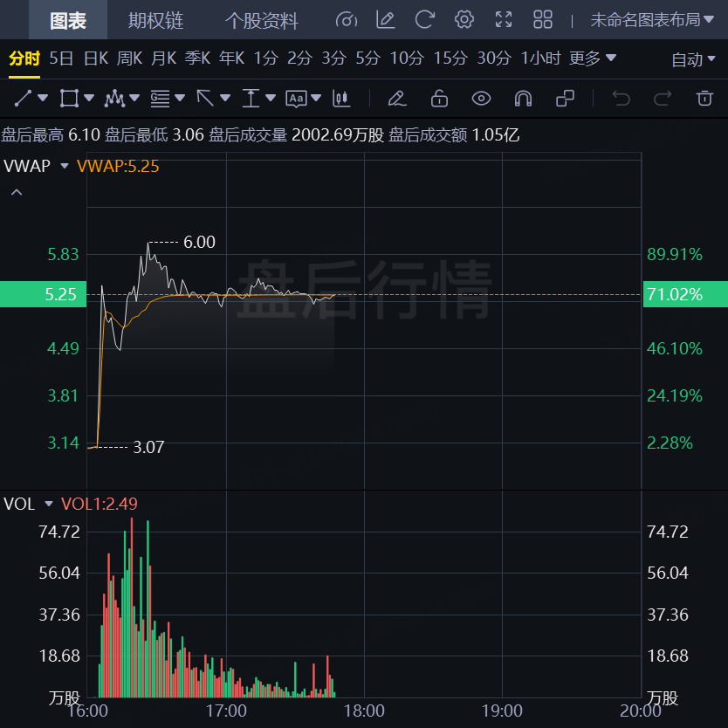
Task: Collapse main chart with the up chevron
Action: [17, 192]
